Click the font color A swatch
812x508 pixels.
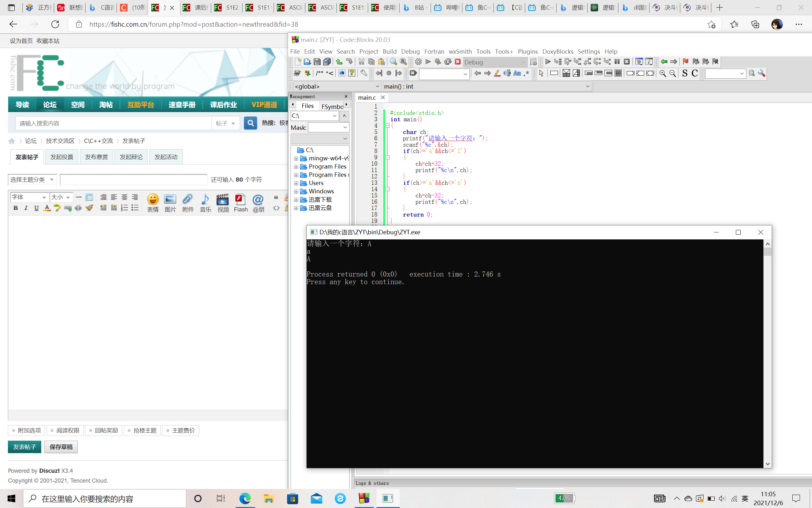pos(47,208)
